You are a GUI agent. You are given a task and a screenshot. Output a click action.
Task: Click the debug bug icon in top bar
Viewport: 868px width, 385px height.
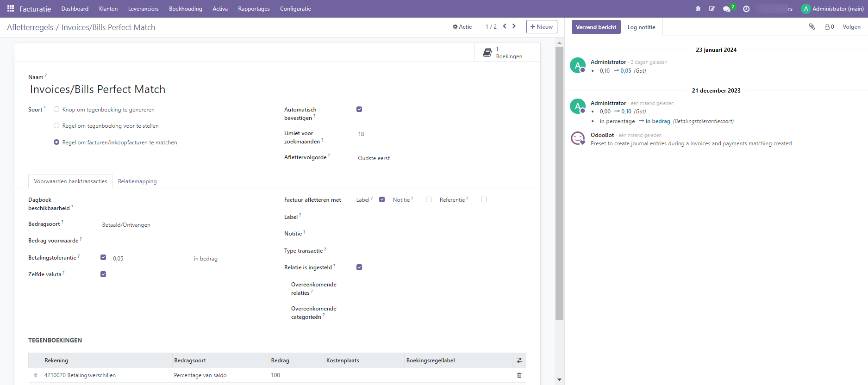[x=698, y=9]
